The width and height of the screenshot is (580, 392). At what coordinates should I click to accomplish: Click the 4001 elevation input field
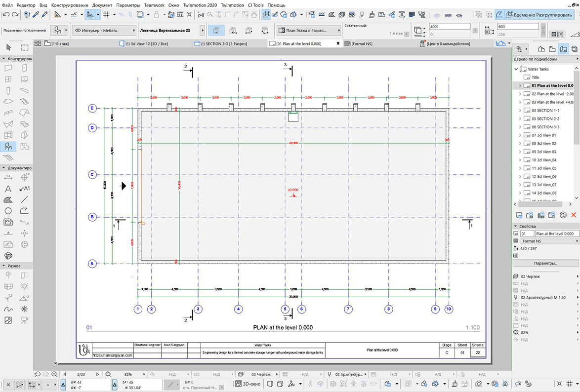click(x=450, y=27)
